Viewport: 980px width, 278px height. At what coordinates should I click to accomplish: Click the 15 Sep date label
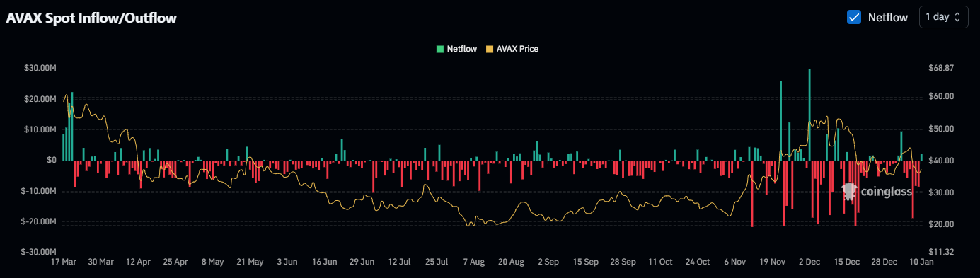(585, 262)
